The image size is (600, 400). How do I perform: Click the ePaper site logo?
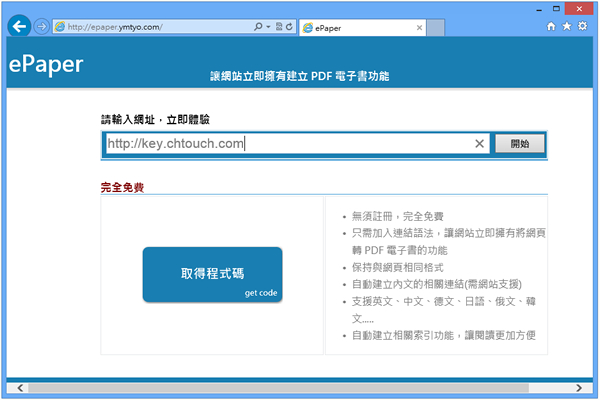pos(46,64)
